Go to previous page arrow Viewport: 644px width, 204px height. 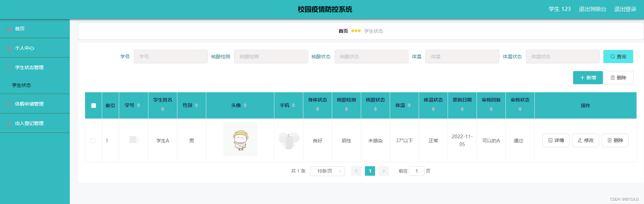pyautogui.click(x=356, y=171)
